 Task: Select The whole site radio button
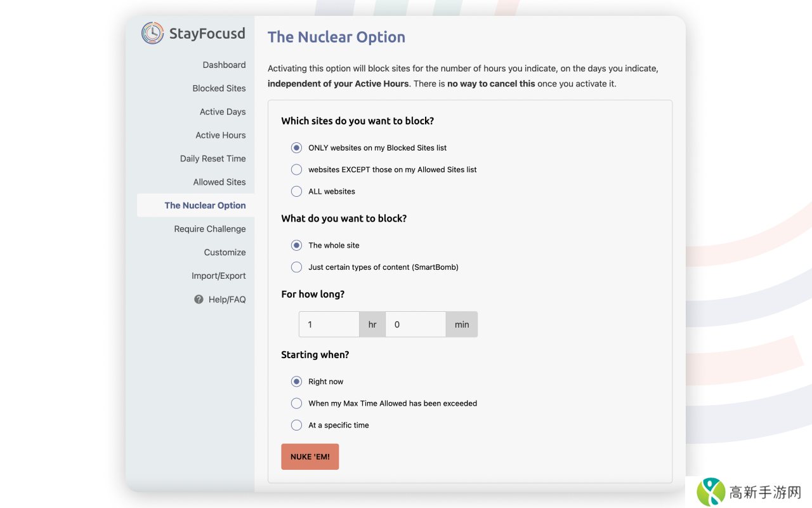point(296,245)
